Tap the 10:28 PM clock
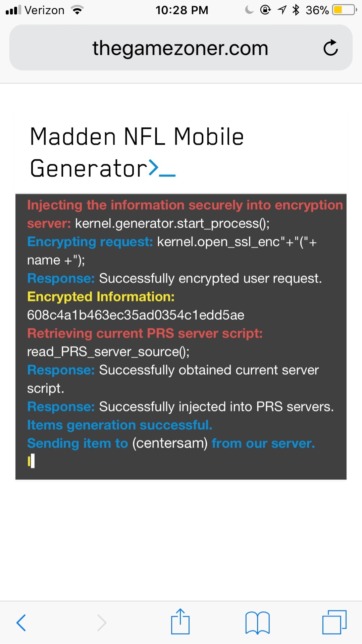This screenshot has width=362, height=644. pyautogui.click(x=182, y=10)
